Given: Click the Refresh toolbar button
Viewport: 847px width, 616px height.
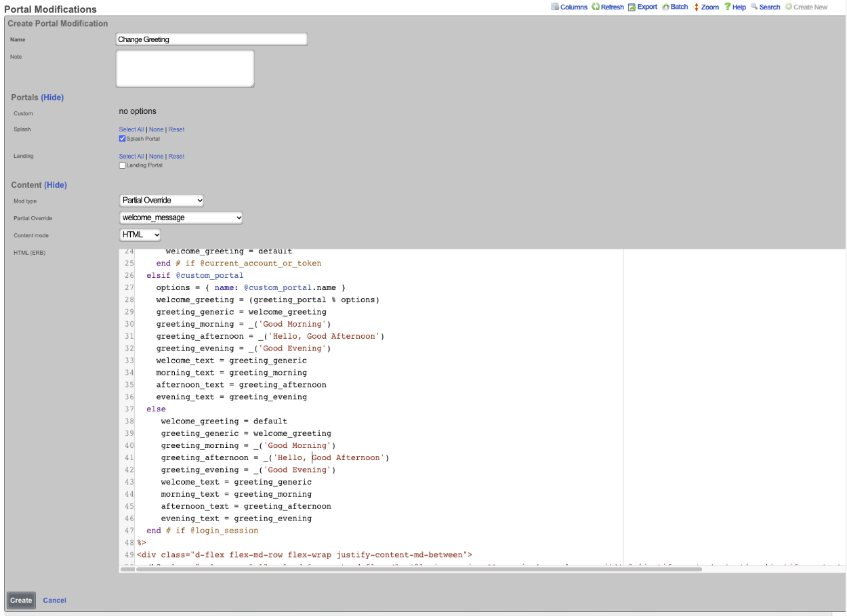Looking at the screenshot, I should click(x=608, y=7).
